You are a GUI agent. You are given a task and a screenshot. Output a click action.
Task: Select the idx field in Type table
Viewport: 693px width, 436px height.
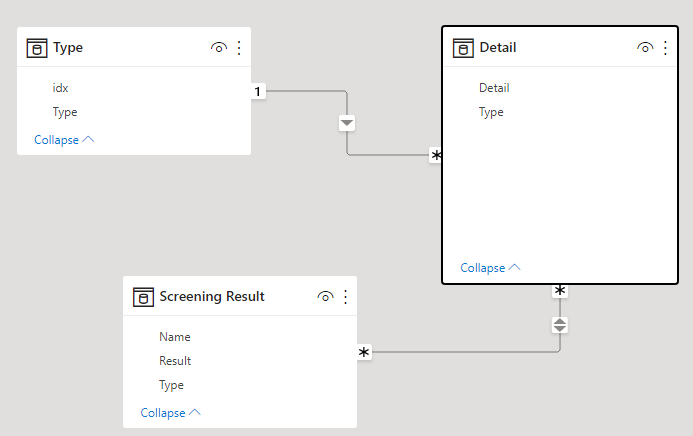click(61, 88)
